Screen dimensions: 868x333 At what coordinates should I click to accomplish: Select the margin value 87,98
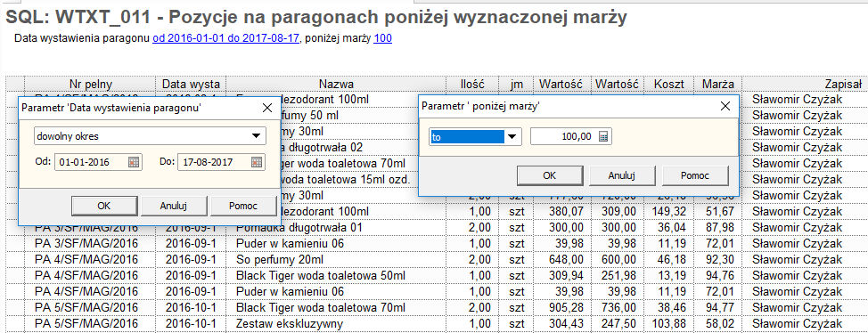tap(718, 227)
